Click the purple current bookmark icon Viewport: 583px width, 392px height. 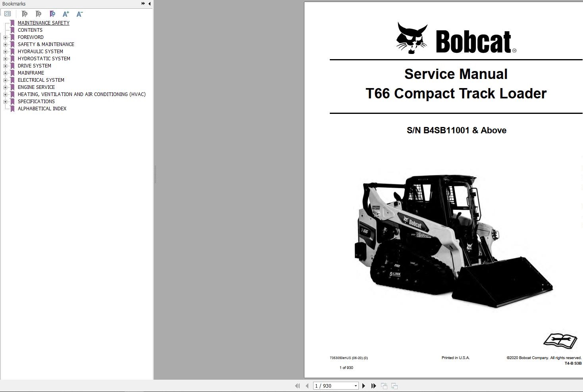pos(52,14)
